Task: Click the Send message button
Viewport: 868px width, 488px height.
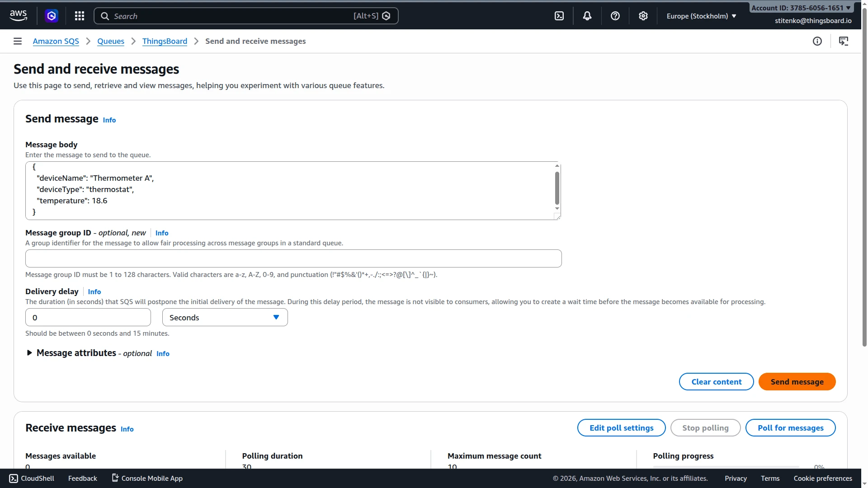Action: 797,381
